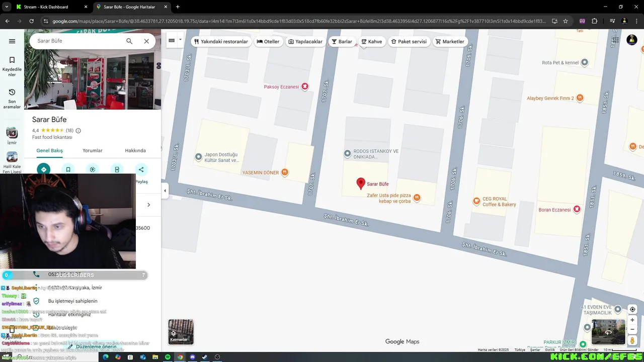Open Google account avatar on map
This screenshot has width=644, height=362.
pos(632,40)
